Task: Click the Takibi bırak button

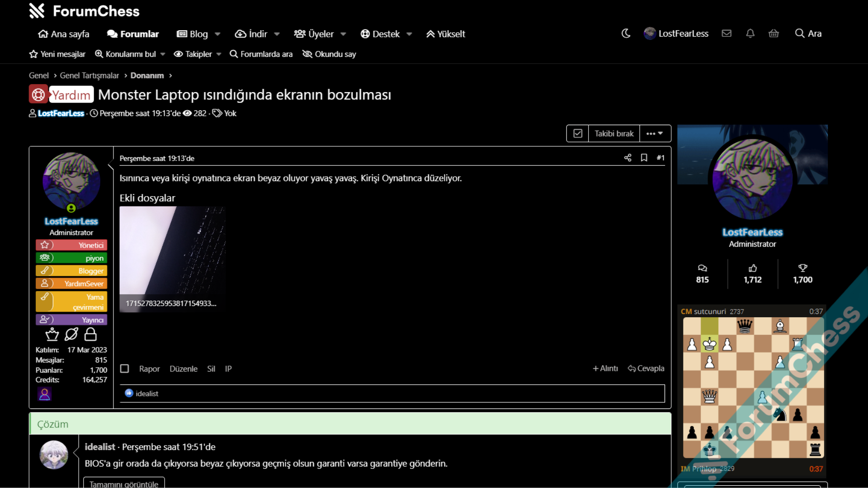Action: coord(614,134)
